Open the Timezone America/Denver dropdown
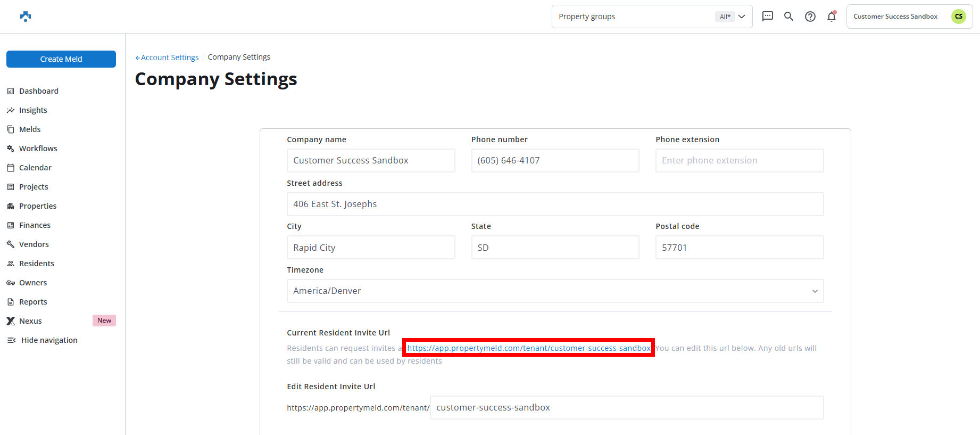The width and height of the screenshot is (980, 435). point(555,291)
